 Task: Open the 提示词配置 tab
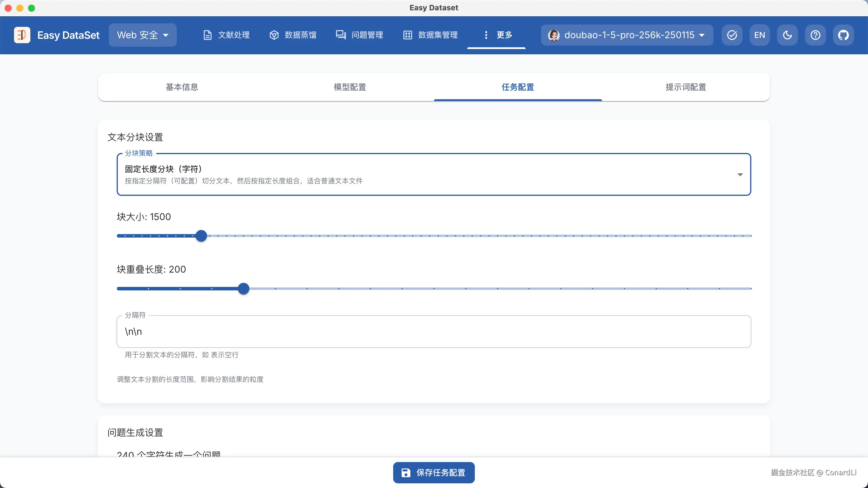coord(686,87)
